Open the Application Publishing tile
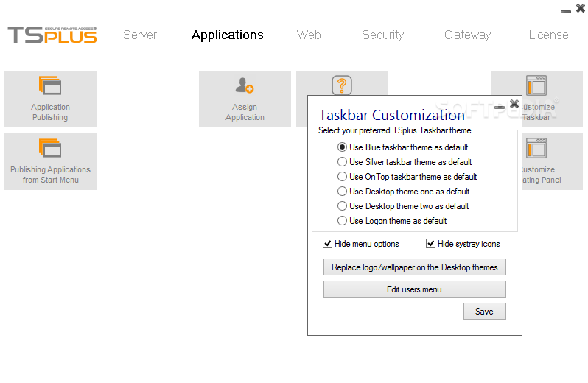Screen dimensions: 588x383 [50, 99]
